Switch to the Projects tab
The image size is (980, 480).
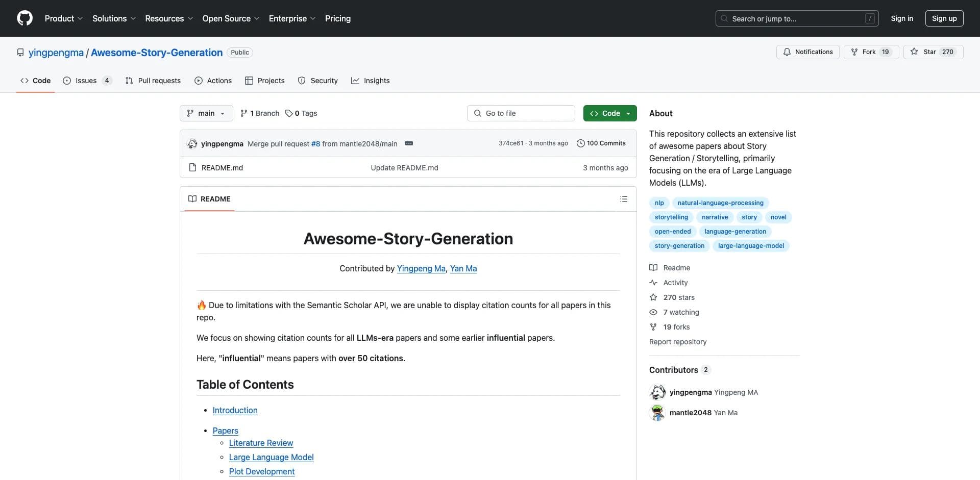(264, 81)
